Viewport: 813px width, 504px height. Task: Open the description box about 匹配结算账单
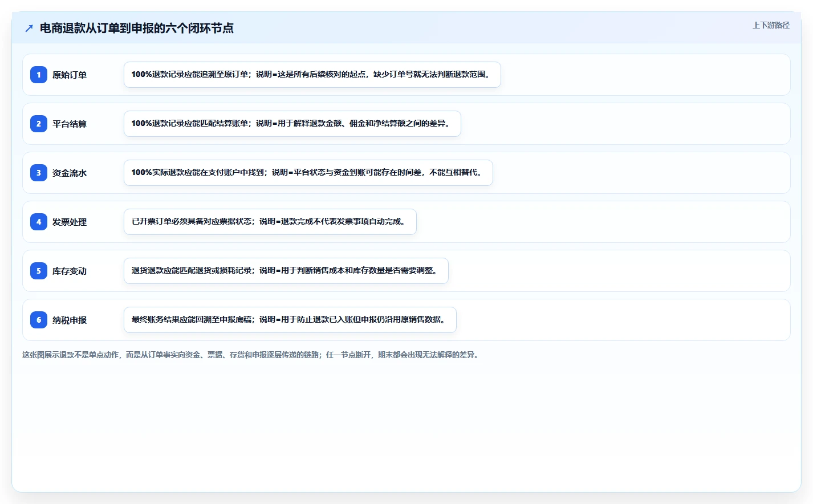(x=292, y=124)
